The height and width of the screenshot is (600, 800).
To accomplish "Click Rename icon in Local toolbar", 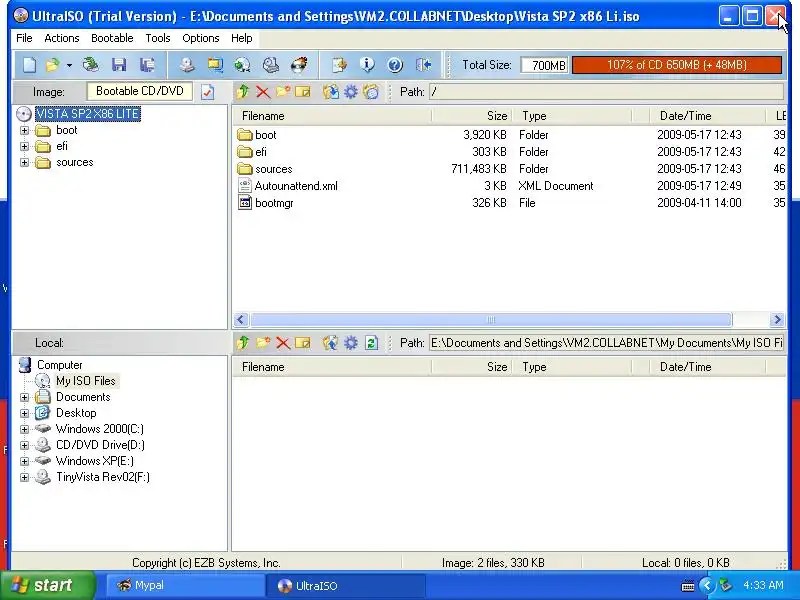I will click(303, 343).
